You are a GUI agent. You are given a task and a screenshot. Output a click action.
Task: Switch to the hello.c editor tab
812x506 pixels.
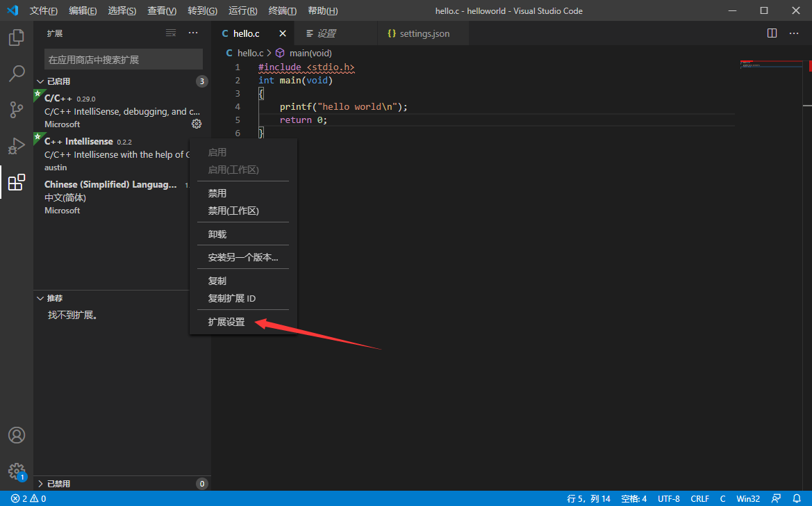pos(247,33)
